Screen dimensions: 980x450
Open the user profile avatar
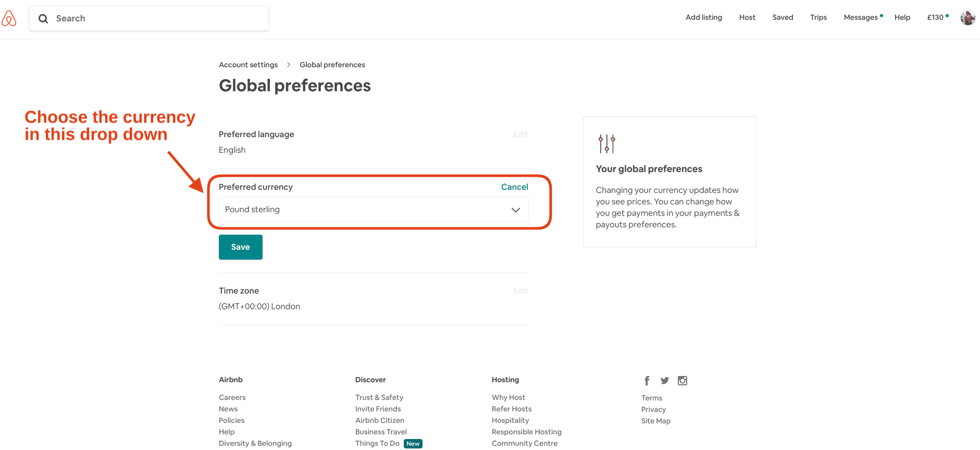pyautogui.click(x=967, y=18)
